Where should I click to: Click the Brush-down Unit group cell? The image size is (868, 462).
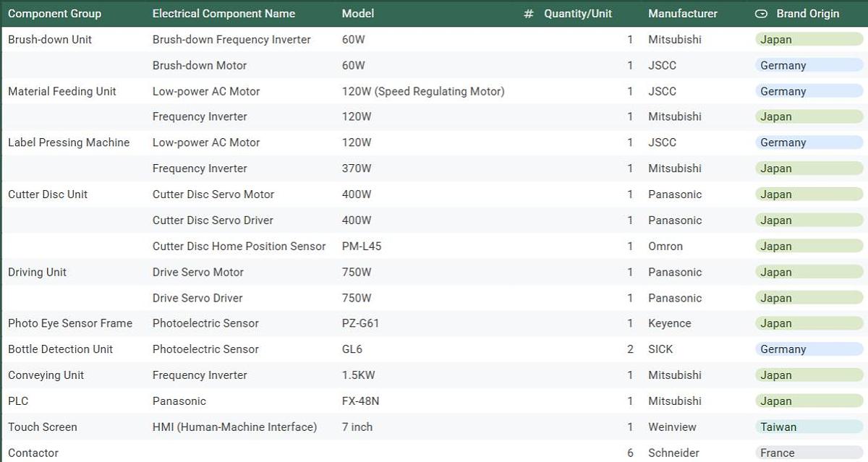50,40
